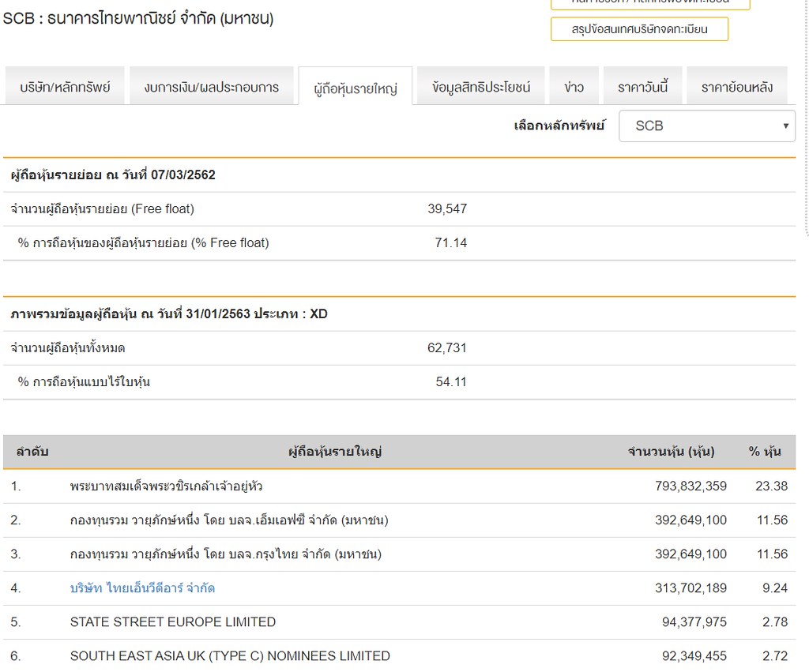
Task: Open the บริษัท/หลักทรัพย์ tab
Action: click(65, 86)
